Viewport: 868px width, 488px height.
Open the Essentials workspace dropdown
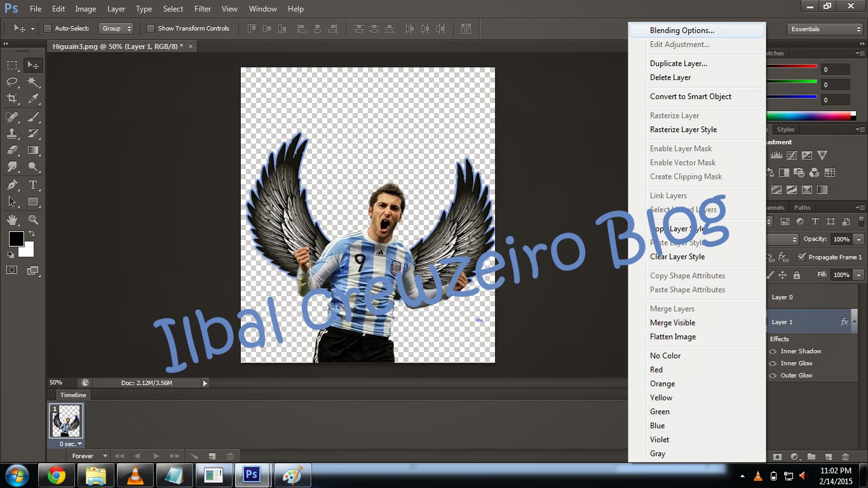[825, 29]
